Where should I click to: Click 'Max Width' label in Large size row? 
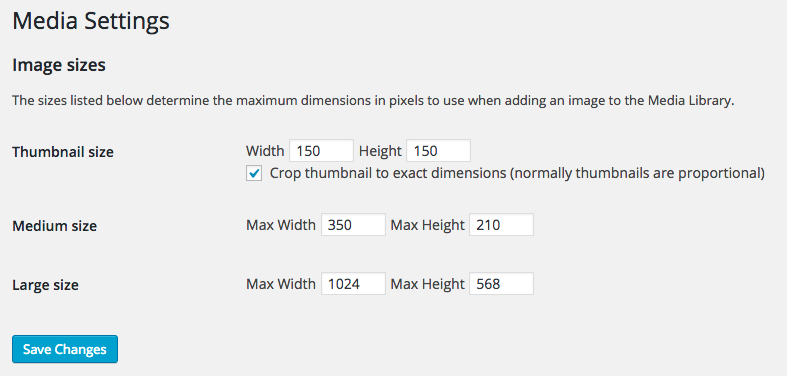[x=281, y=284]
